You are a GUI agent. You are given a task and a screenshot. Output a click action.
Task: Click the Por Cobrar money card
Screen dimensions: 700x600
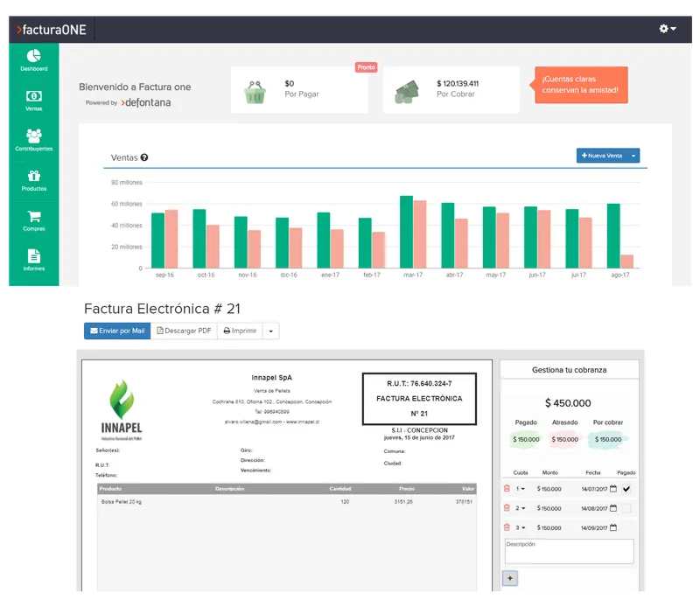click(x=451, y=90)
